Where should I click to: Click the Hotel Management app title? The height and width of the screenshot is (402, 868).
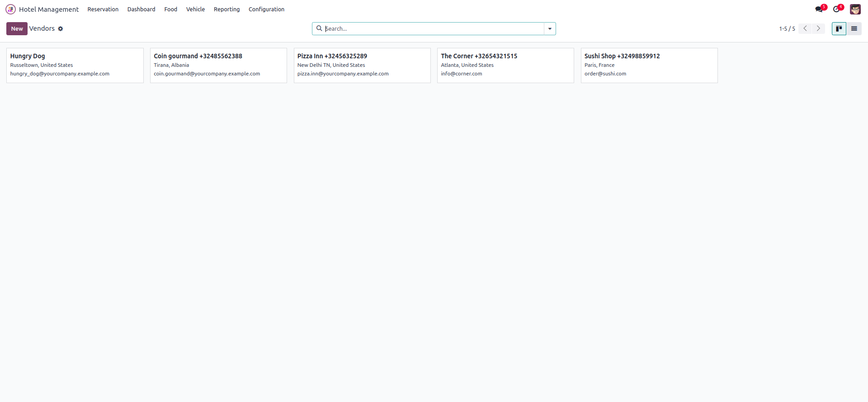coord(49,9)
